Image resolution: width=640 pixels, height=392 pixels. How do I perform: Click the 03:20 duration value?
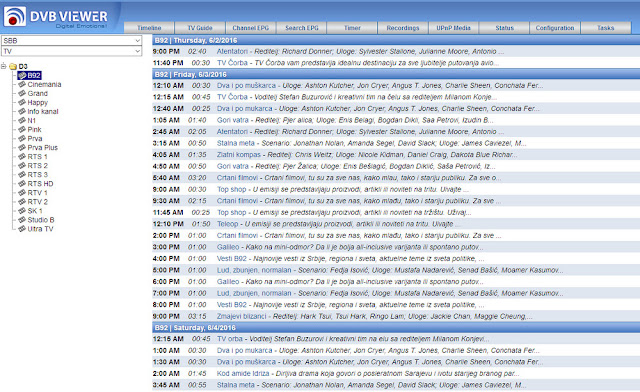[197, 178]
